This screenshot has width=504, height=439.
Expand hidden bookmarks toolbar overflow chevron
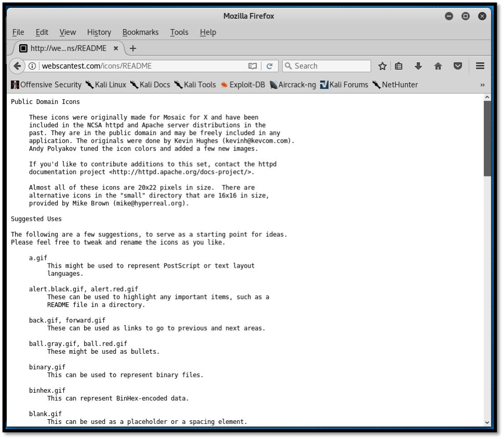[482, 85]
